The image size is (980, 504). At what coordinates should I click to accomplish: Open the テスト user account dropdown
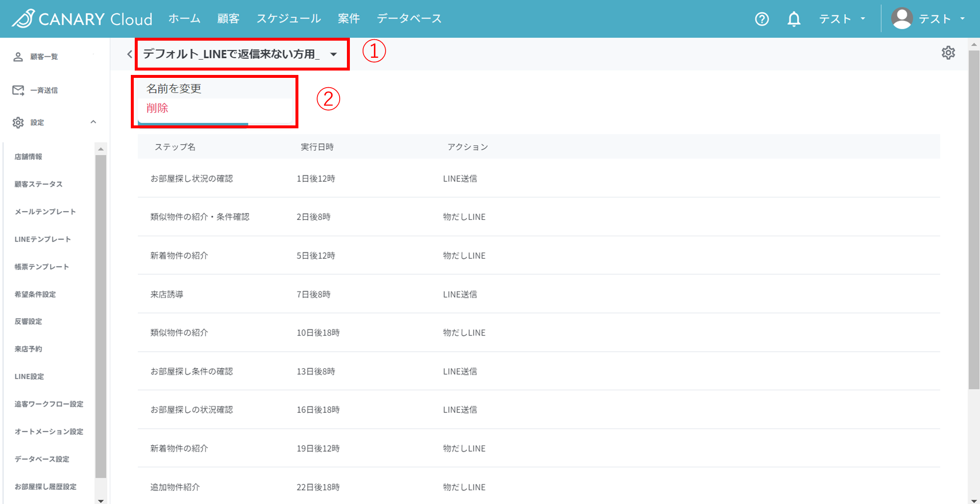click(941, 19)
